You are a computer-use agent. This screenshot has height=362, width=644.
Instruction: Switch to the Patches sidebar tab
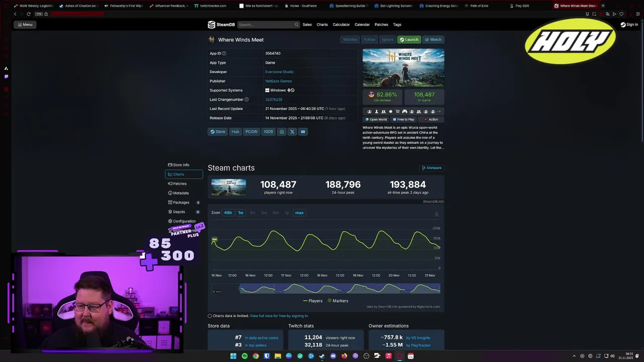[184, 184]
